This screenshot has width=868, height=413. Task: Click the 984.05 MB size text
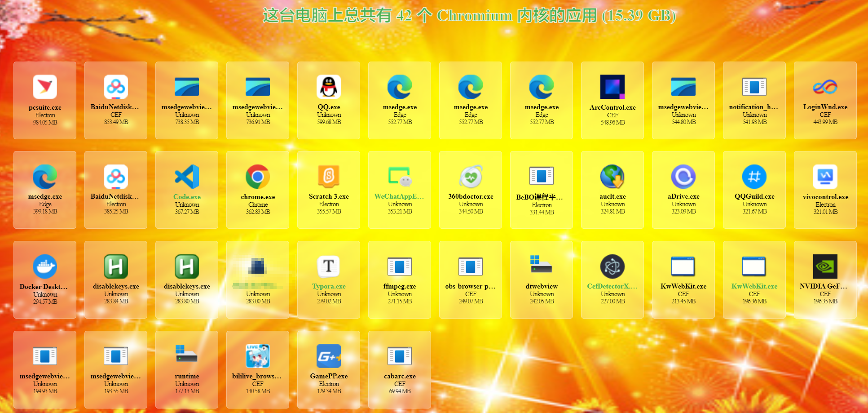pos(45,122)
